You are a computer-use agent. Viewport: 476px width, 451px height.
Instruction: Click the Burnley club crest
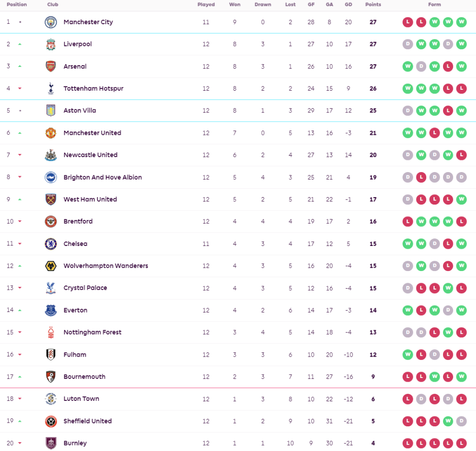51,443
